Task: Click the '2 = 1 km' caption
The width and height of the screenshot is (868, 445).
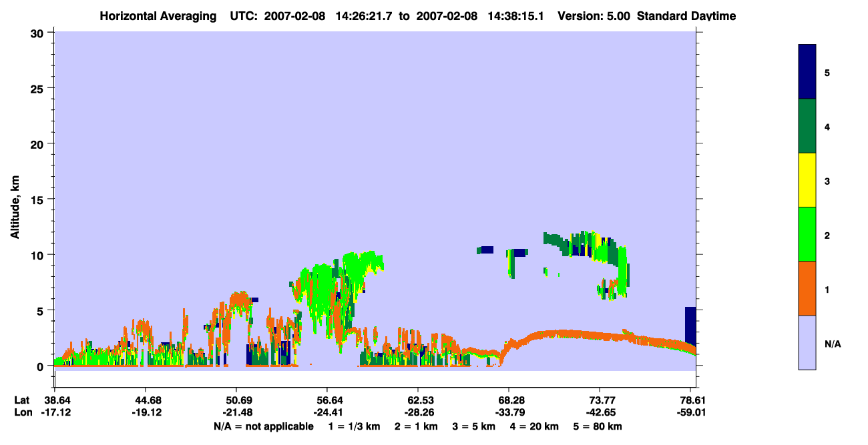Action: pyautogui.click(x=417, y=426)
